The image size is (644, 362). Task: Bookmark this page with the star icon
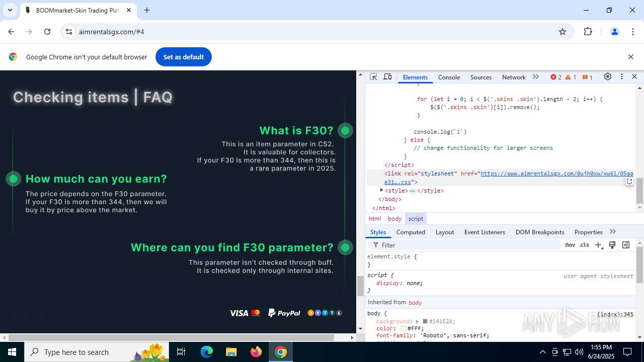click(562, 32)
